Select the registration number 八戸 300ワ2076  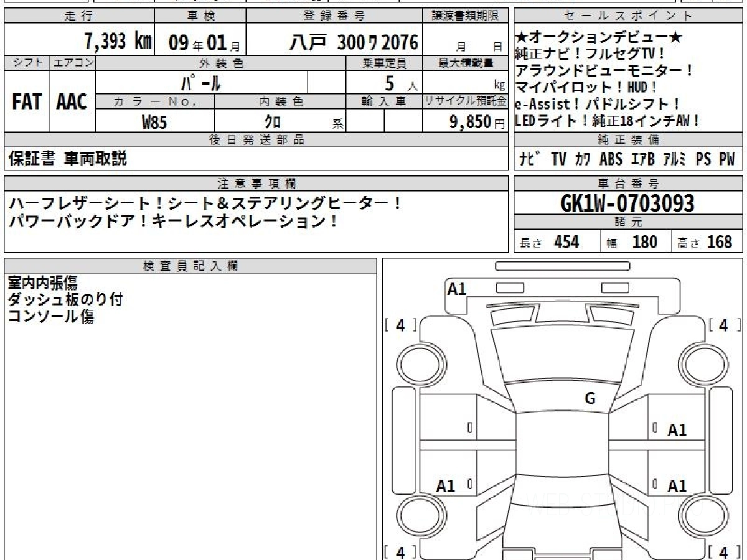[353, 42]
